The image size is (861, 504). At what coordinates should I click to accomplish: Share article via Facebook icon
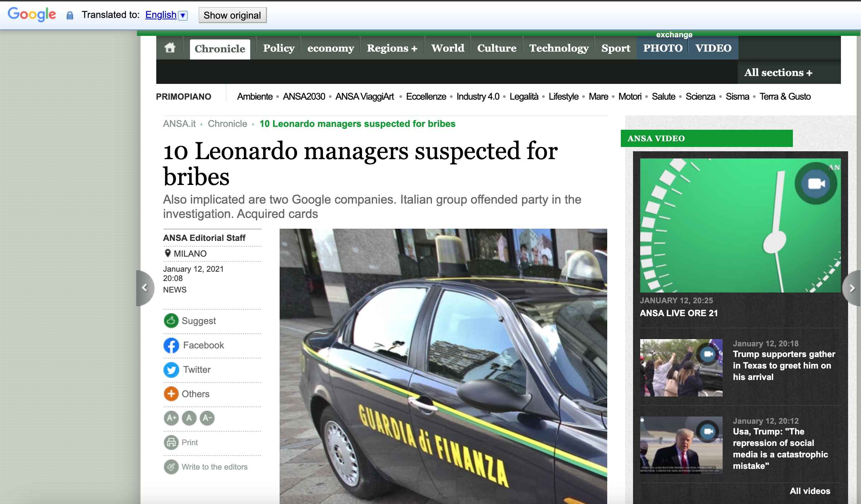(171, 345)
